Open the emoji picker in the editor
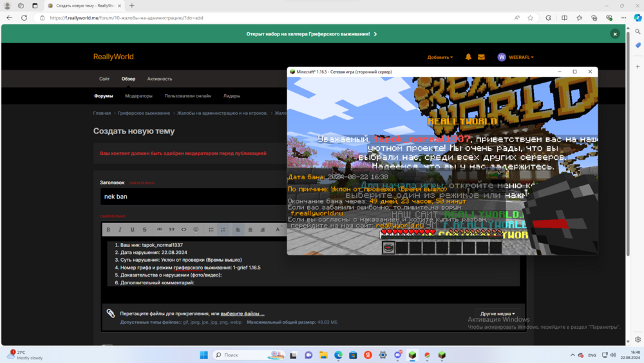This screenshot has height=363, width=644. point(196,230)
